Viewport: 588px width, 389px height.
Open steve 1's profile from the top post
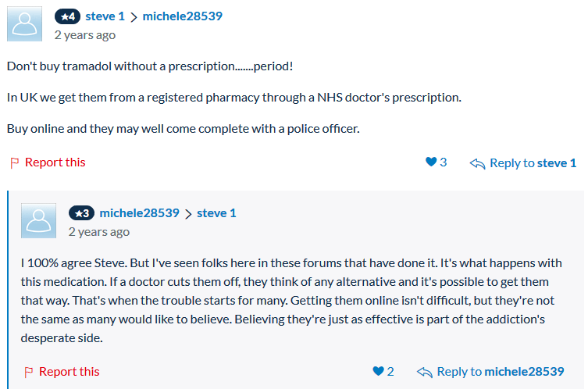pos(105,16)
